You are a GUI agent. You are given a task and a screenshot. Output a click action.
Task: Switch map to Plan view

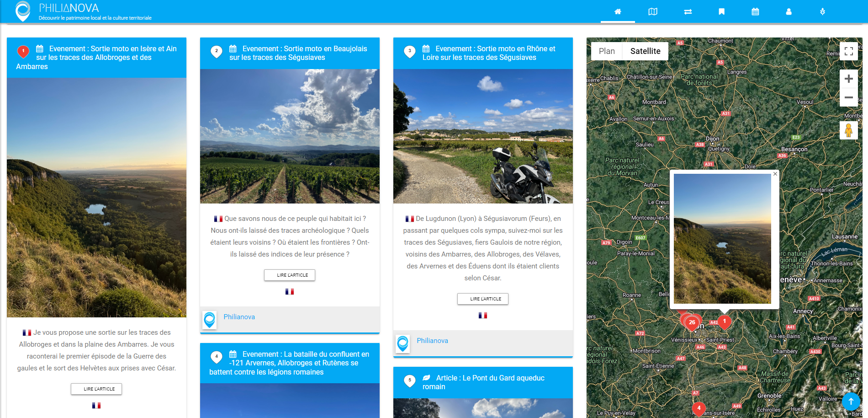coord(607,51)
